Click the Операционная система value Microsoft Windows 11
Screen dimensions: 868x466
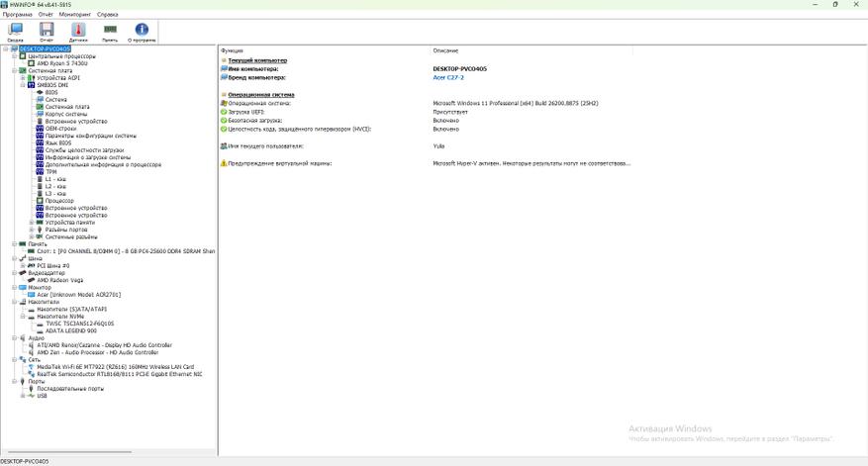point(516,103)
